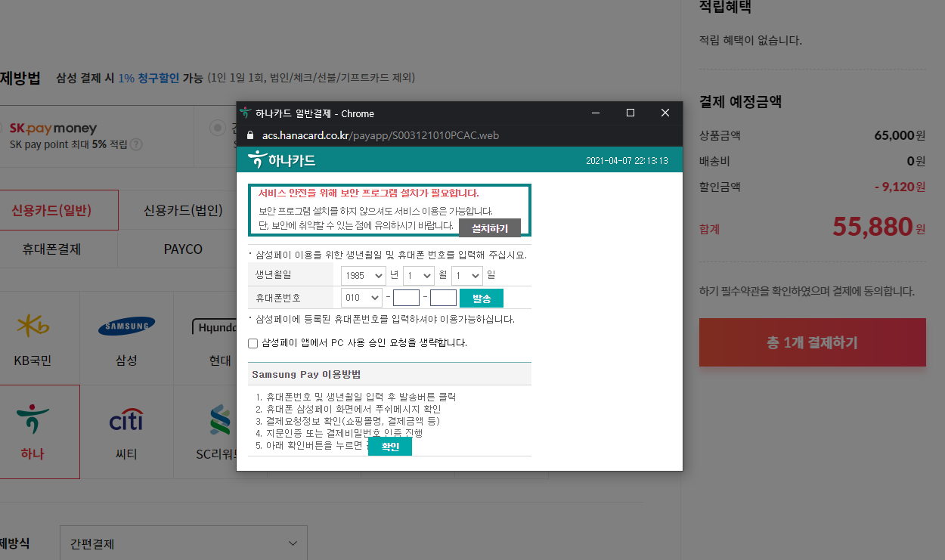The width and height of the screenshot is (945, 560).
Task: Click the 1% 청구할인 link text
Action: click(149, 78)
